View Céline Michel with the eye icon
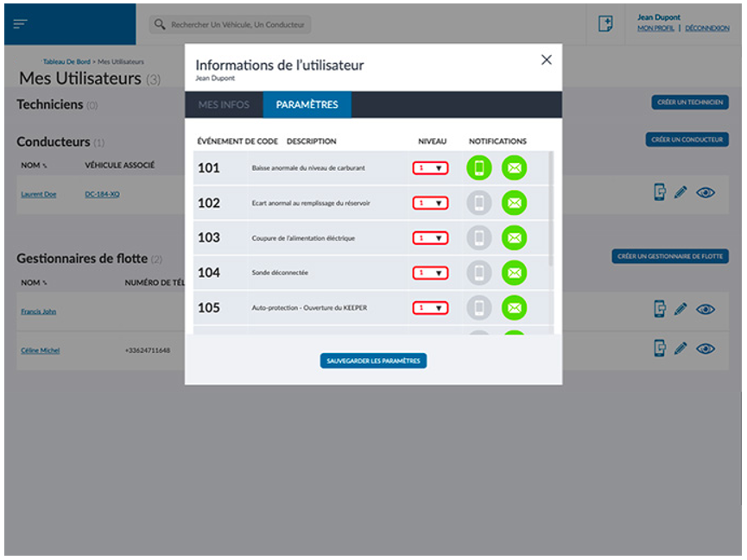 pyautogui.click(x=706, y=349)
